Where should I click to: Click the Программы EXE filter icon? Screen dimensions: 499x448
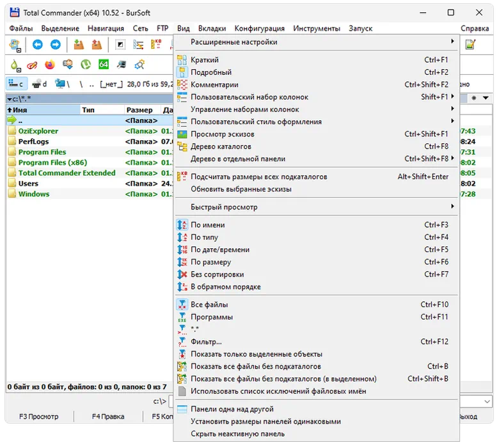[x=182, y=317]
